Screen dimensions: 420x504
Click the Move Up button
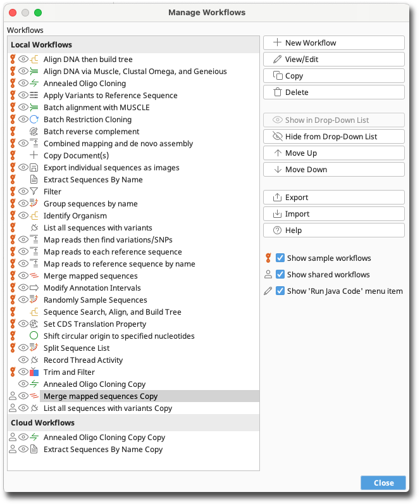point(333,153)
